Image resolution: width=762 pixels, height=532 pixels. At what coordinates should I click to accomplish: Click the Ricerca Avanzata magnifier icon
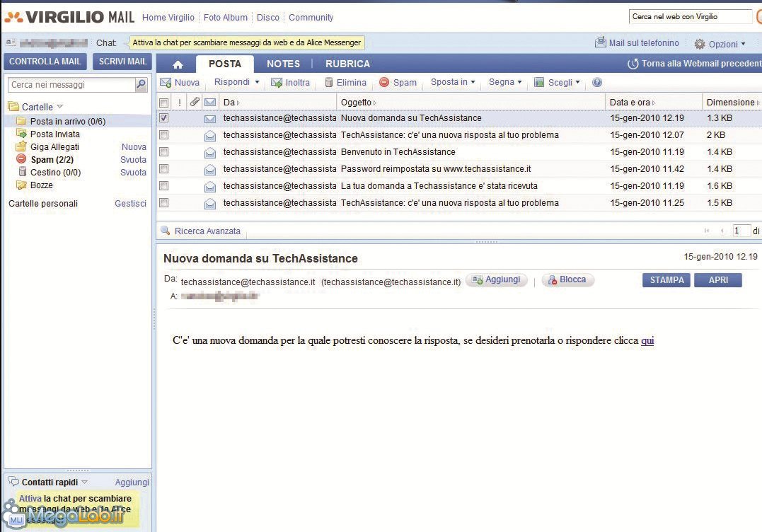click(x=166, y=231)
